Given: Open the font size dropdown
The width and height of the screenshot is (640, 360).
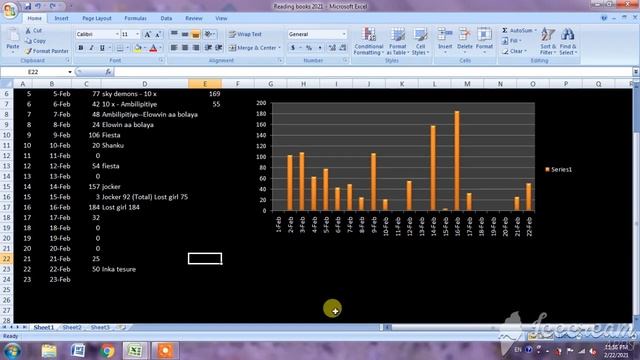Looking at the screenshot, I should [137, 34].
